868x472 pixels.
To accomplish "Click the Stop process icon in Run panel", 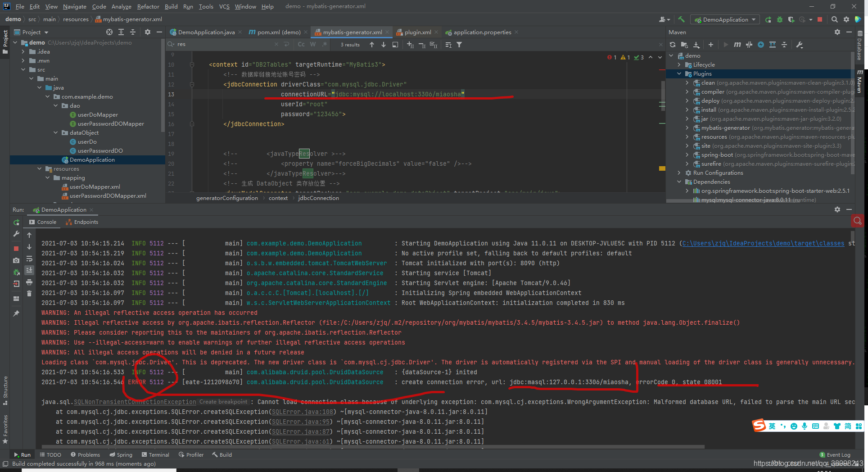I will (16, 248).
